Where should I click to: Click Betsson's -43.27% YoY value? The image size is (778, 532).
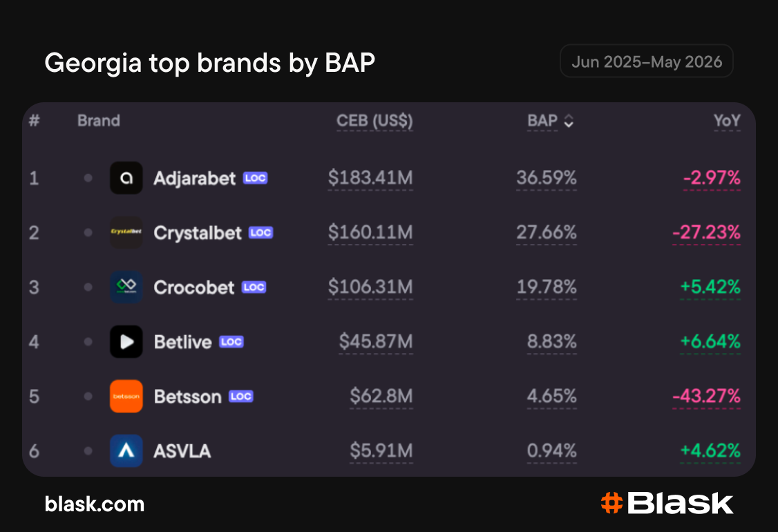[707, 396]
